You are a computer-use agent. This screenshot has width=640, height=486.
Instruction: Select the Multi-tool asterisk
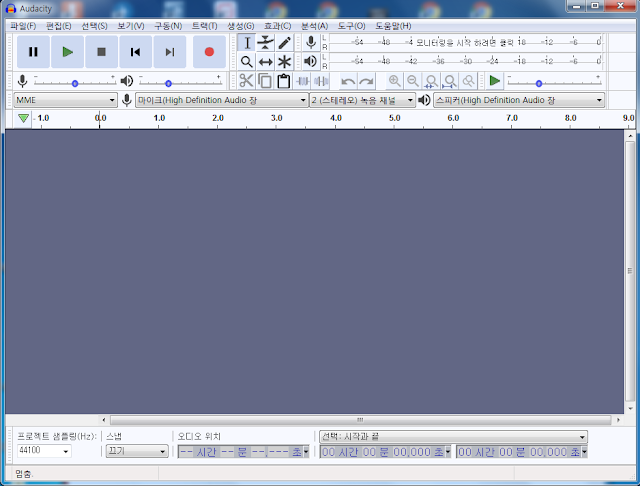pyautogui.click(x=284, y=62)
